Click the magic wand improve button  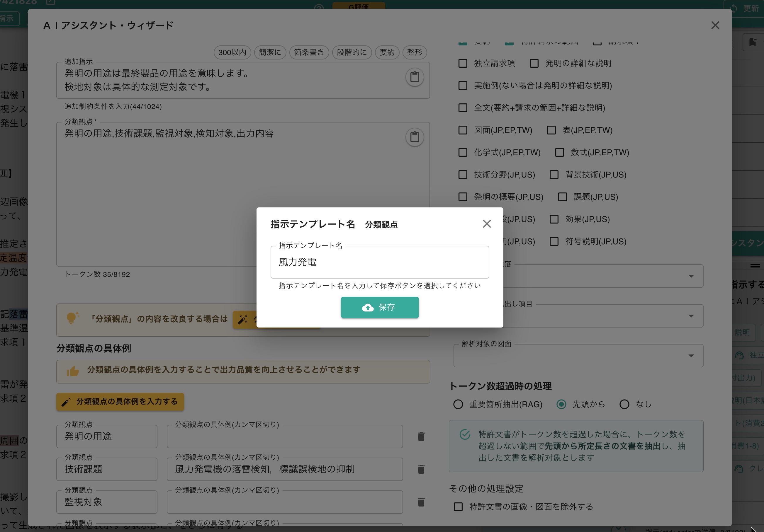tap(245, 320)
